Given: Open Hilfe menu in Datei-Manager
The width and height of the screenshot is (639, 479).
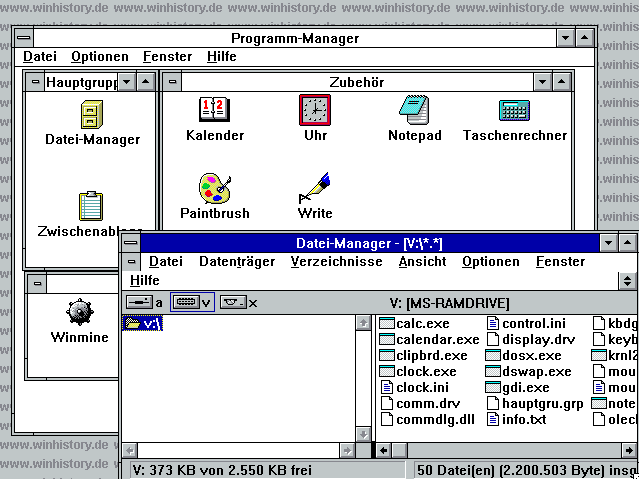Looking at the screenshot, I should coord(145,280).
